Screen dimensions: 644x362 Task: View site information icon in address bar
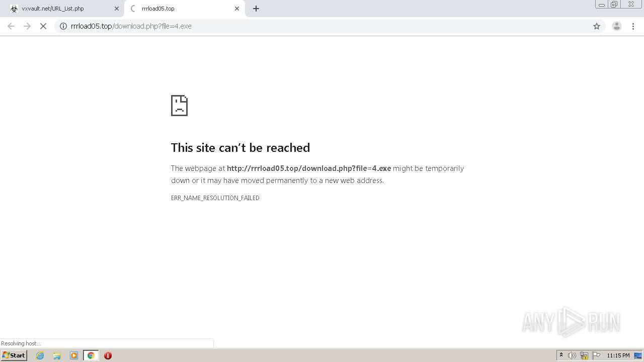click(63, 26)
